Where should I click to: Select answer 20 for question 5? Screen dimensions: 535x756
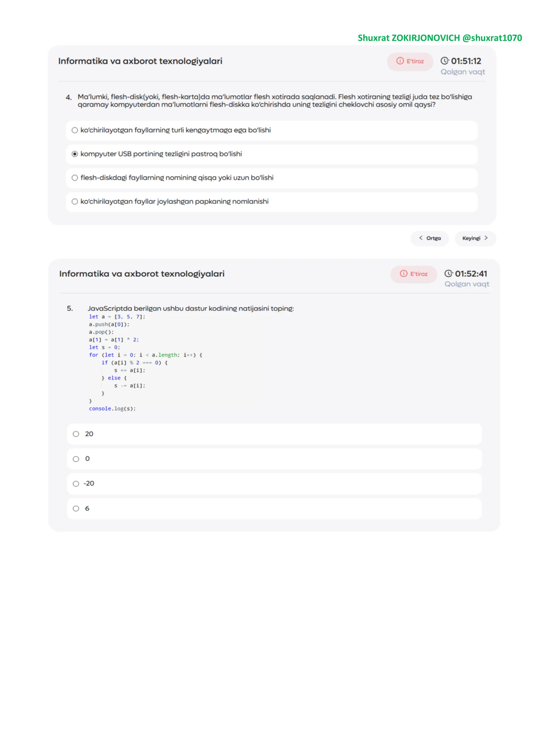click(x=274, y=434)
